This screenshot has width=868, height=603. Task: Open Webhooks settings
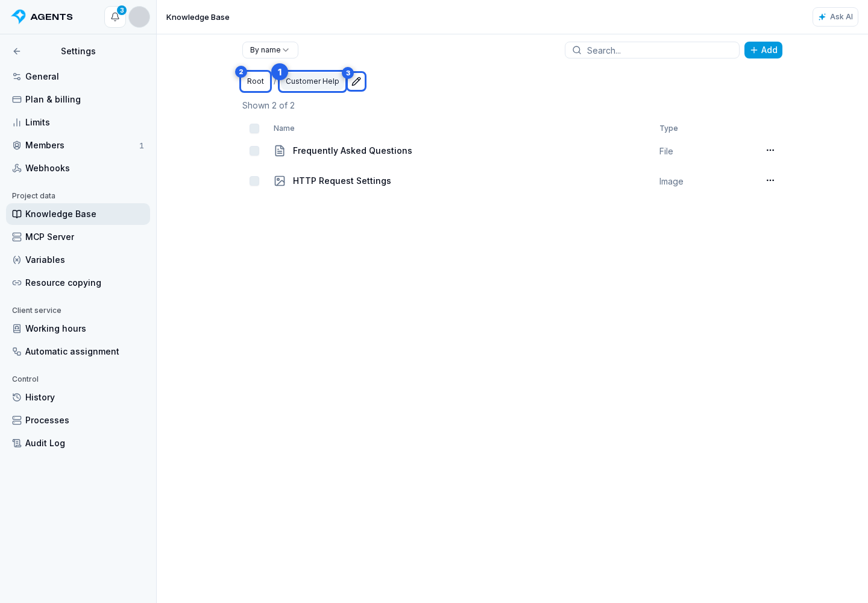pos(78,168)
